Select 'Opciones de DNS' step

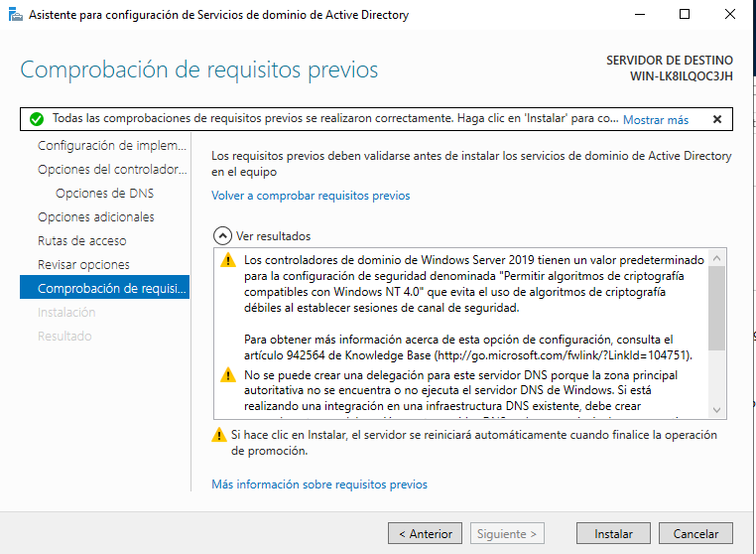[x=104, y=193]
